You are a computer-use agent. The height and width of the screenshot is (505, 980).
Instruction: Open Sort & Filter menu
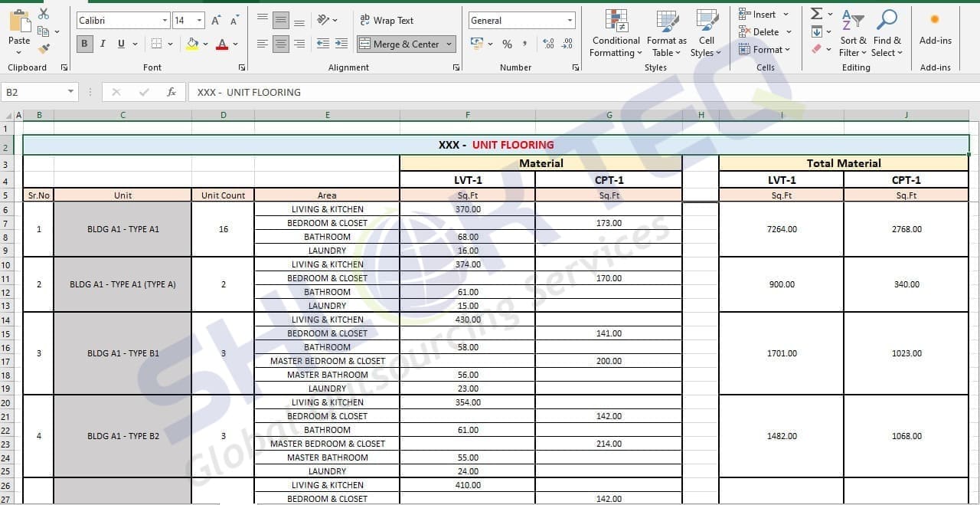(853, 34)
